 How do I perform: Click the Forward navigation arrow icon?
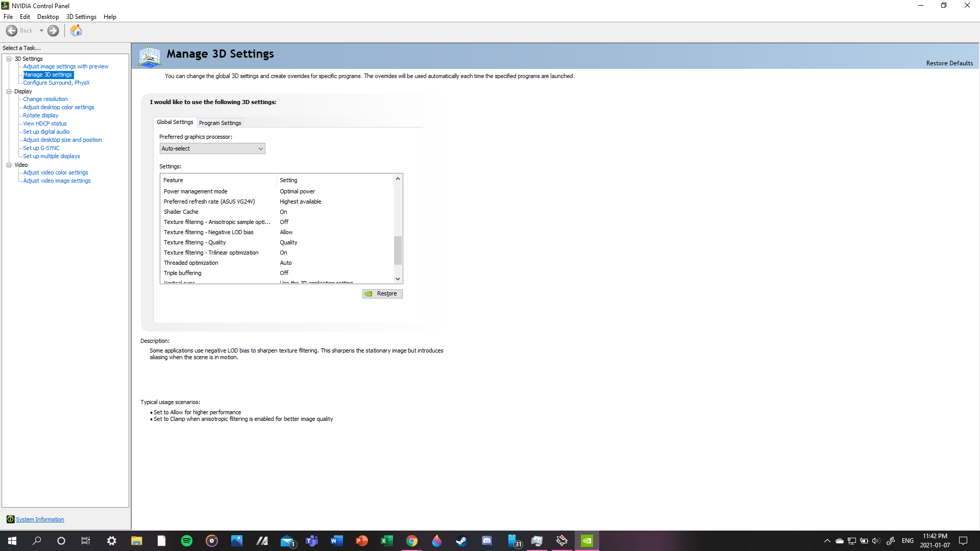53,31
